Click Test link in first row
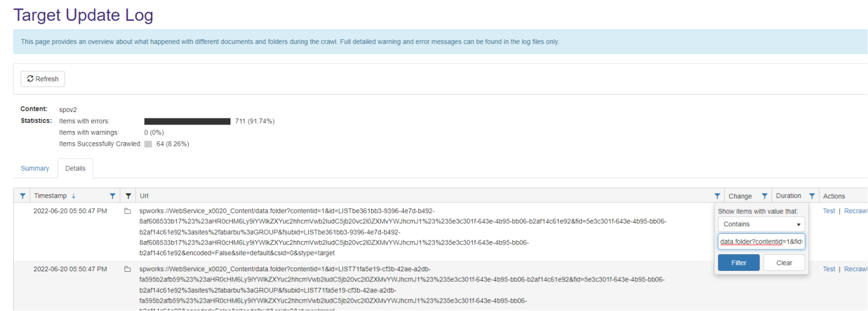 829,211
